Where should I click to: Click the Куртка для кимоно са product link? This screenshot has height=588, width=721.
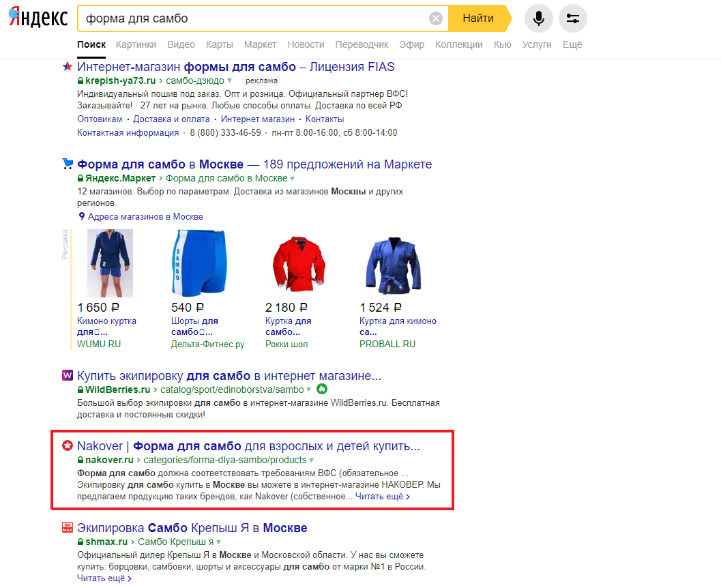coord(398,327)
